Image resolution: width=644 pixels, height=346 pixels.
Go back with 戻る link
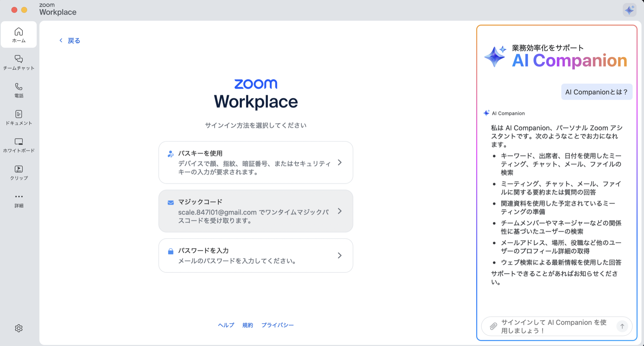tap(70, 41)
